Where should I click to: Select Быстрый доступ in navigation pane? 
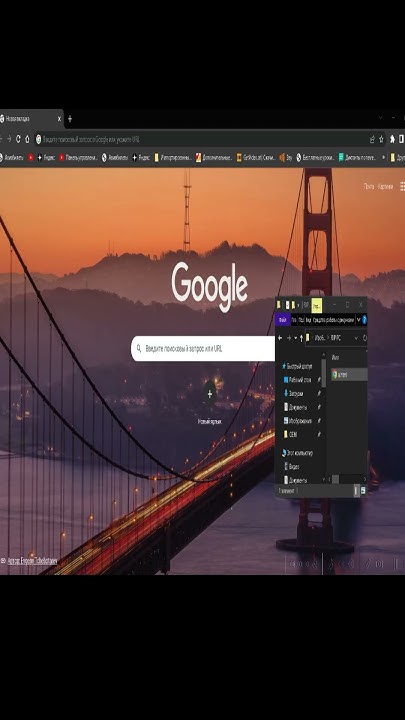click(x=299, y=366)
